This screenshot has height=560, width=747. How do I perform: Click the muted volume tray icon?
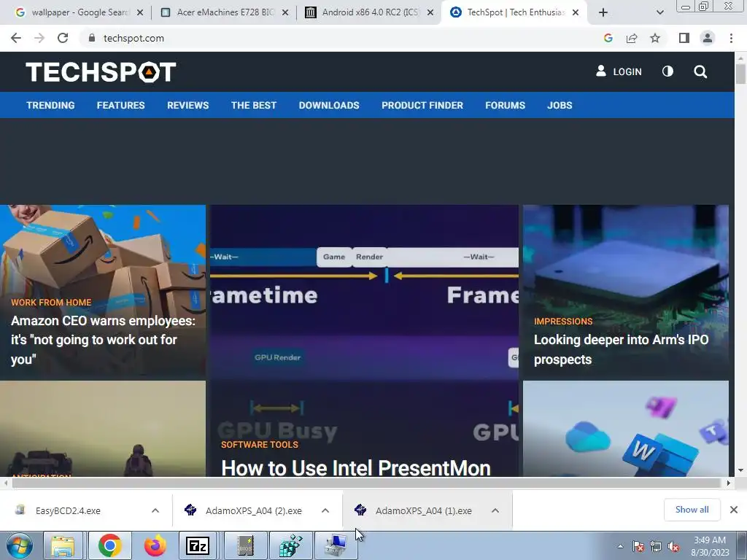673,546
